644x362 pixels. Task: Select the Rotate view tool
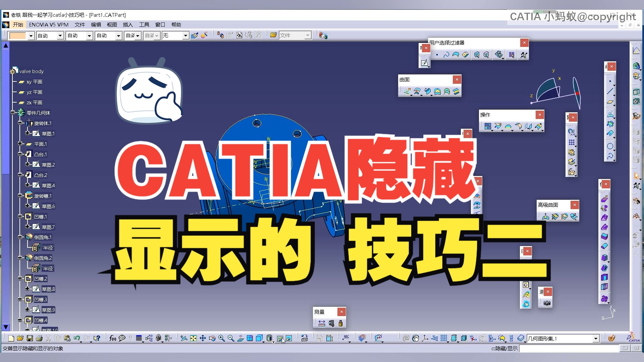[212, 338]
